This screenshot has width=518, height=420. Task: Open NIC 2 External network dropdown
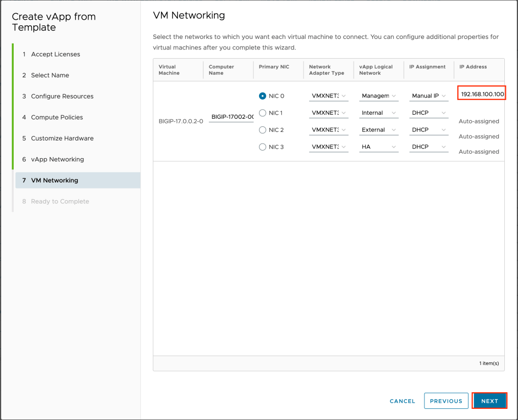point(378,130)
